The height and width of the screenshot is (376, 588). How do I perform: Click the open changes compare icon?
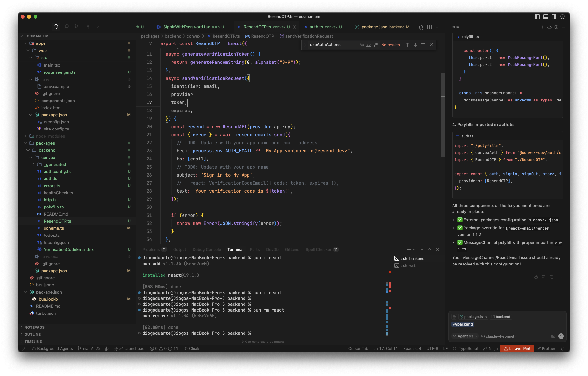[421, 27]
